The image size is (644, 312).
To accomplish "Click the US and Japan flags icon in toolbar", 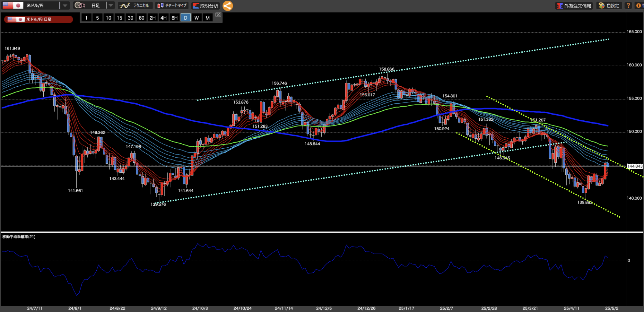I will 13,5.
